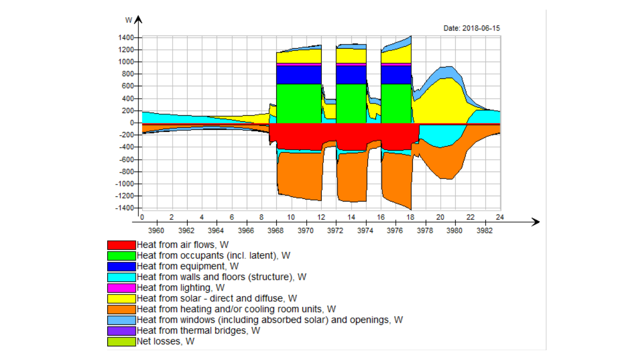
Task: Click the cyan walls and floors swatch
Action: pyautogui.click(x=122, y=277)
